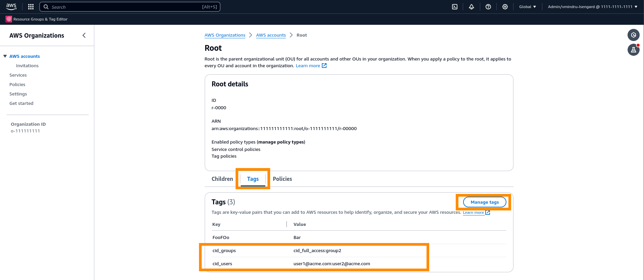The width and height of the screenshot is (644, 280).
Task: Open the notifications bell icon
Action: click(472, 7)
